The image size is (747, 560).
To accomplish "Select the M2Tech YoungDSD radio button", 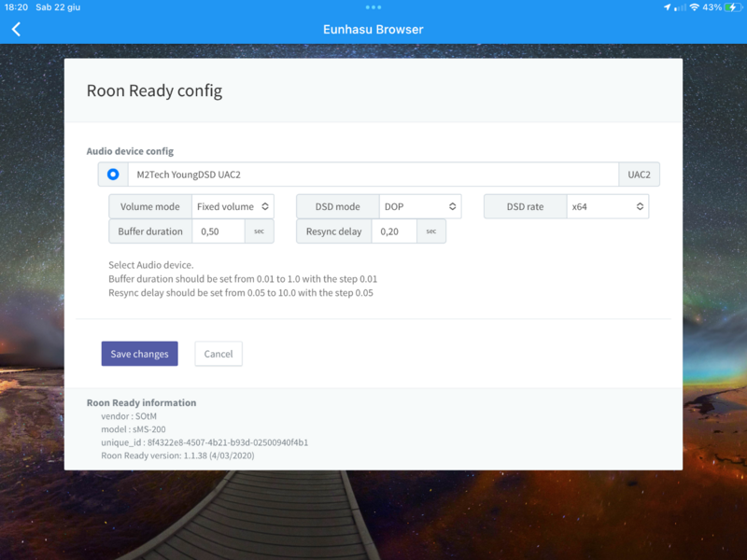I will tap(113, 175).
